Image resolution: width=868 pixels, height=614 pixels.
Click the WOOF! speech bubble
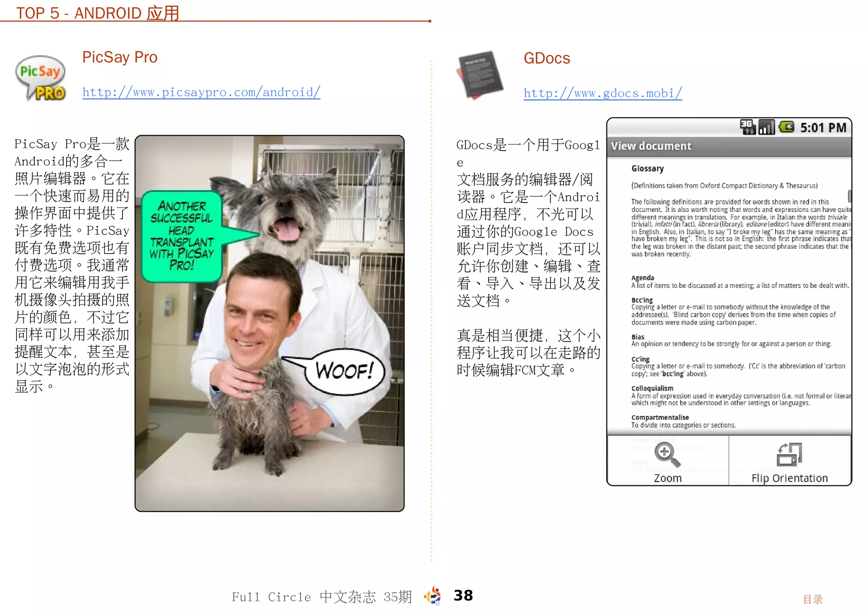(x=344, y=371)
